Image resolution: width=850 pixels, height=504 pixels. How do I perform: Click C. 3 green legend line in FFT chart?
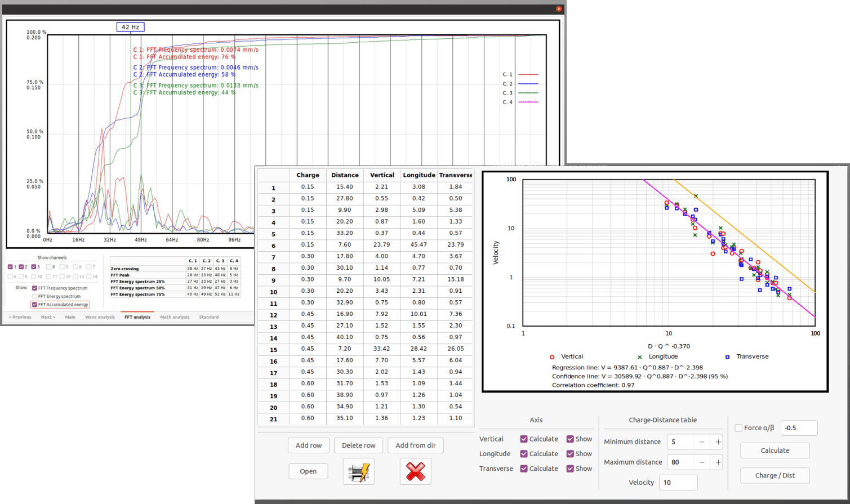click(x=528, y=93)
